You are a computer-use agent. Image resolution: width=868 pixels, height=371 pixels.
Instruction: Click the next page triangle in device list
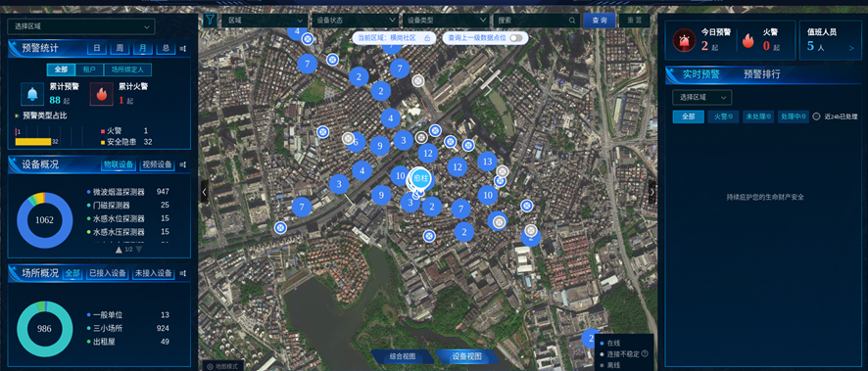click(139, 250)
